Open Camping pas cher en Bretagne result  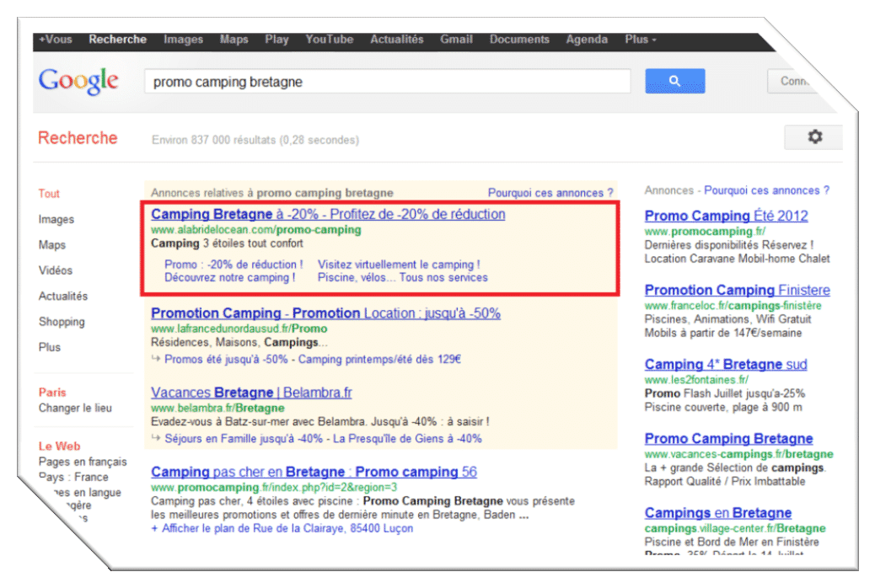point(314,472)
